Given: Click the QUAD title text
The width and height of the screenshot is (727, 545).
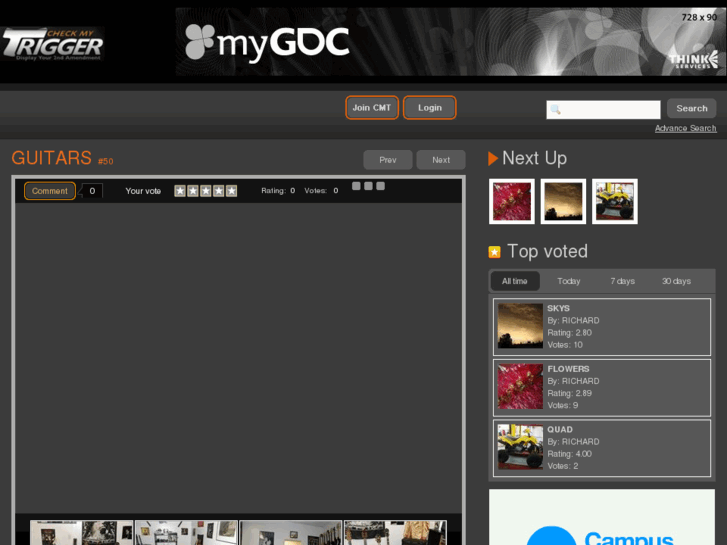Looking at the screenshot, I should click(560, 430).
